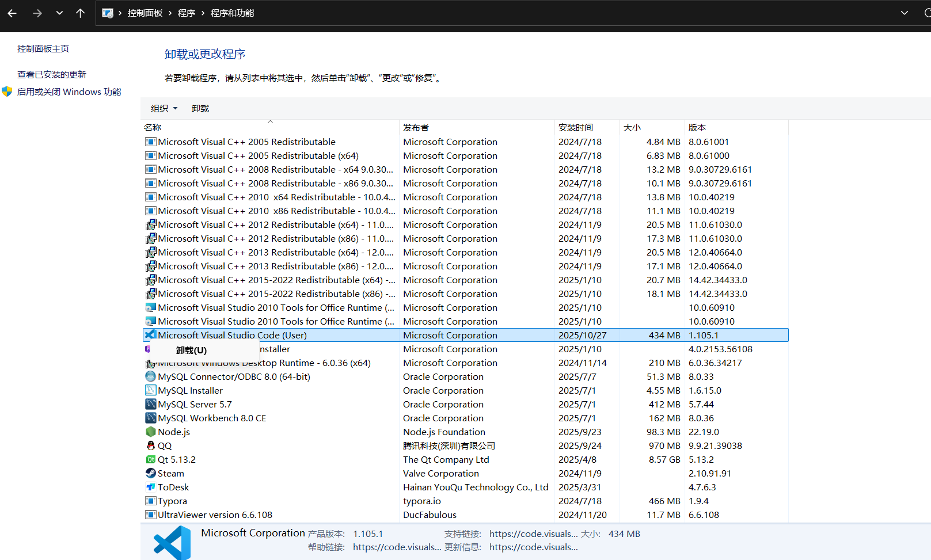Click publisher 'Node.js Foundation'
Screen dimensions: 931x560
click(x=444, y=432)
